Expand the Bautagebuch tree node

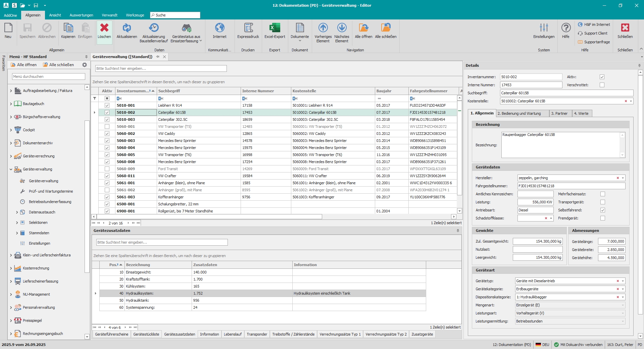11,104
